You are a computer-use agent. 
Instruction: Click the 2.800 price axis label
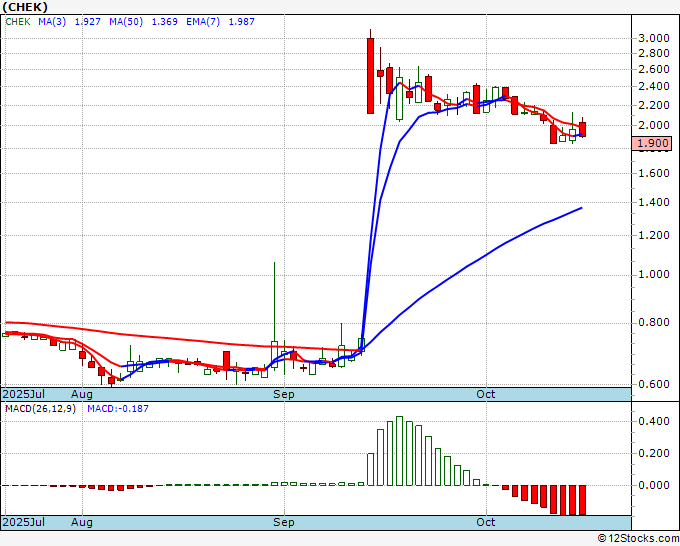(x=654, y=53)
